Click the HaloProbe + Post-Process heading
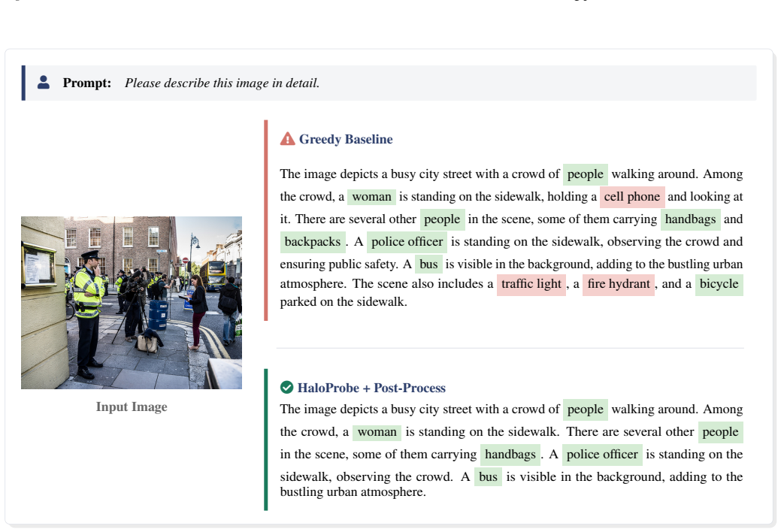Viewport: 781px width, 532px height. [x=371, y=388]
